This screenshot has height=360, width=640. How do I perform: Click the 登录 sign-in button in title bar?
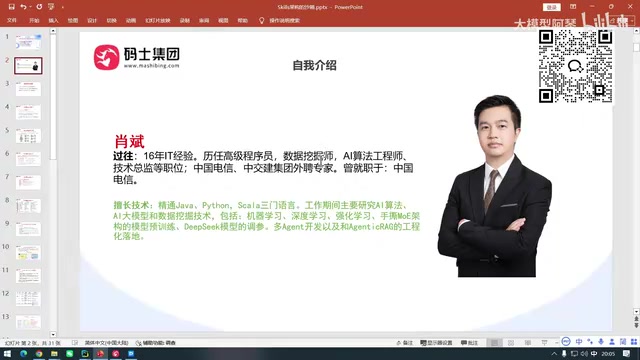[x=551, y=7]
